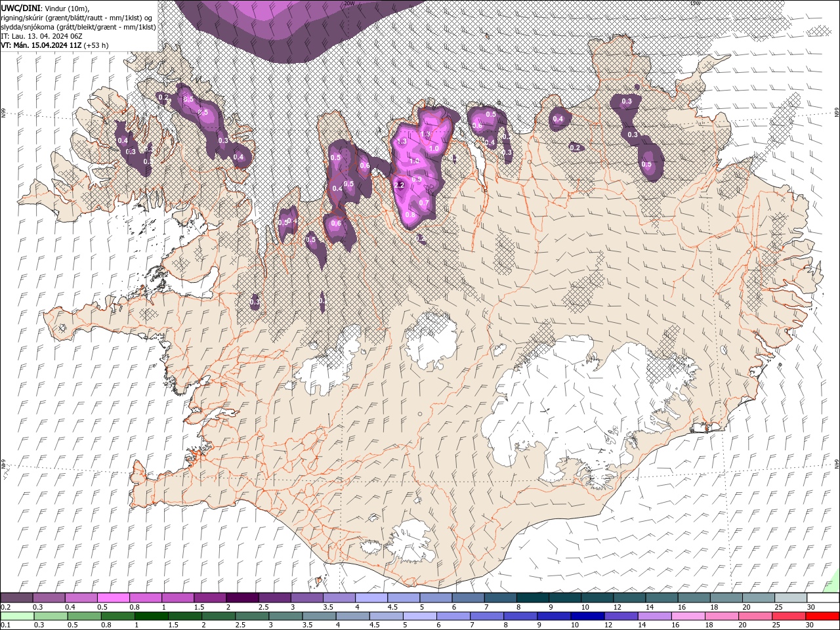This screenshot has width=840, height=630.
Task: Click upper legend bright pink 0.5–0.8 swatch
Action: pyautogui.click(x=113, y=598)
